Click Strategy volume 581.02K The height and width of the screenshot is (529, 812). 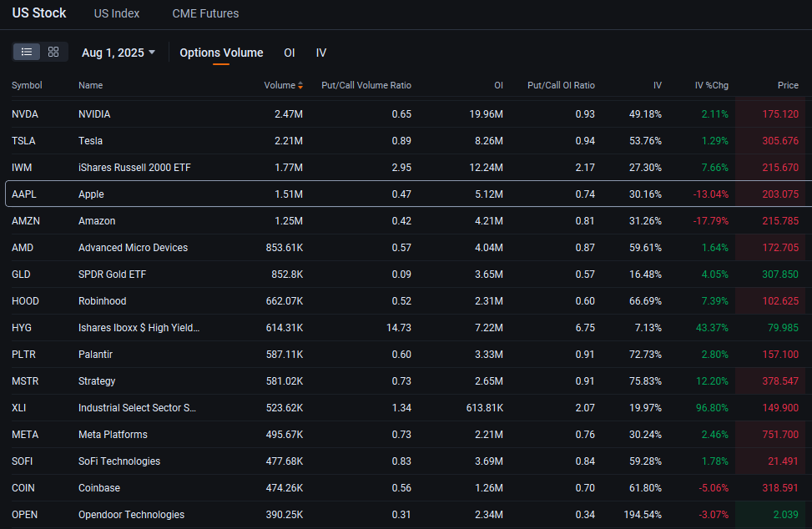pyautogui.click(x=285, y=381)
